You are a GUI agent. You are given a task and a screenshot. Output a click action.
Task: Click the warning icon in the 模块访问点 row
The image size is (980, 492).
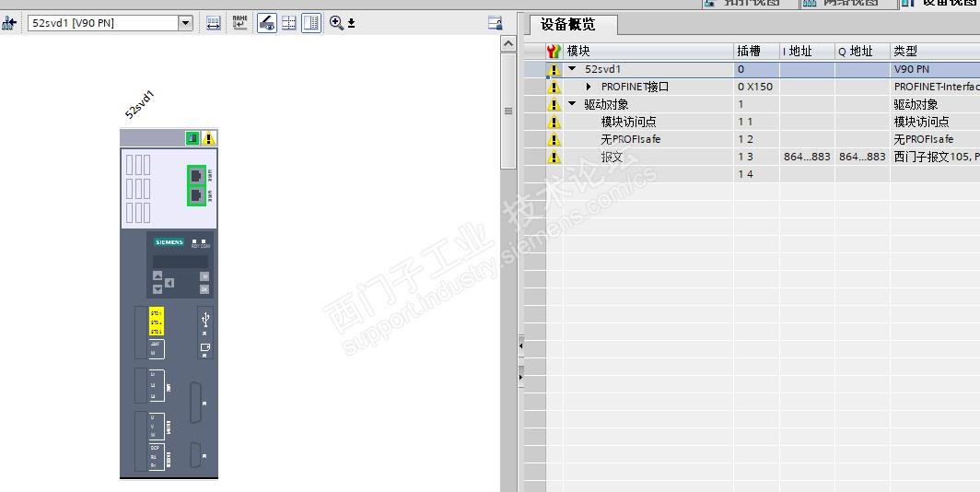click(x=554, y=122)
